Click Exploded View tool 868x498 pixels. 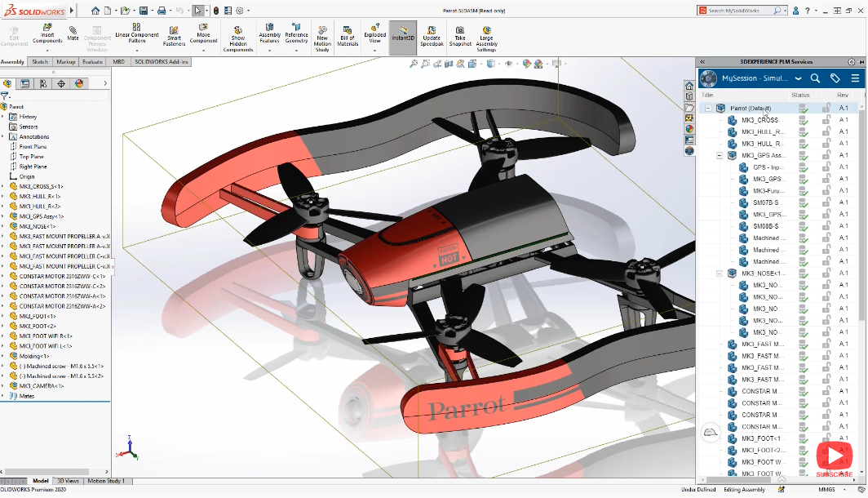[x=374, y=33]
